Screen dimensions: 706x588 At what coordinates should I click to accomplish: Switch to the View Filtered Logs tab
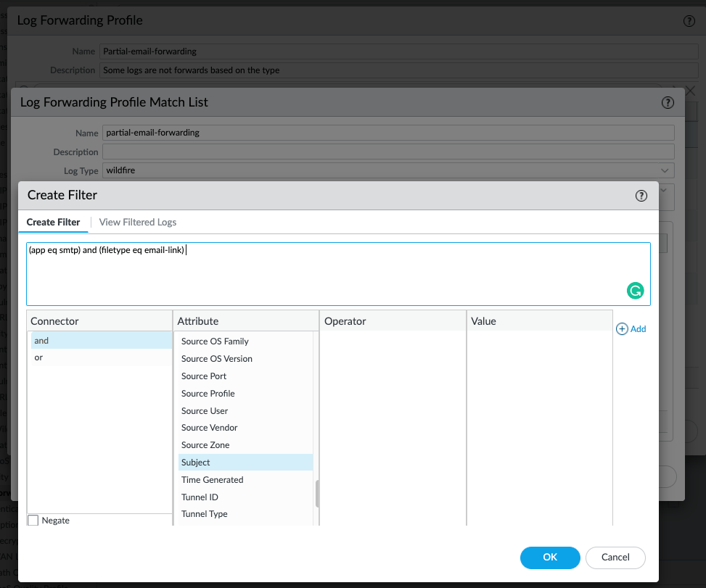(137, 222)
